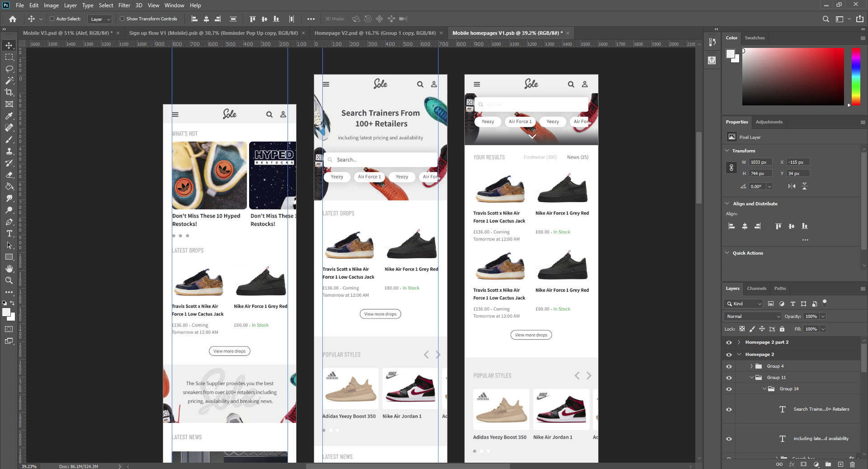
Task: Open the Opacity value dropdown arrow
Action: click(x=823, y=317)
